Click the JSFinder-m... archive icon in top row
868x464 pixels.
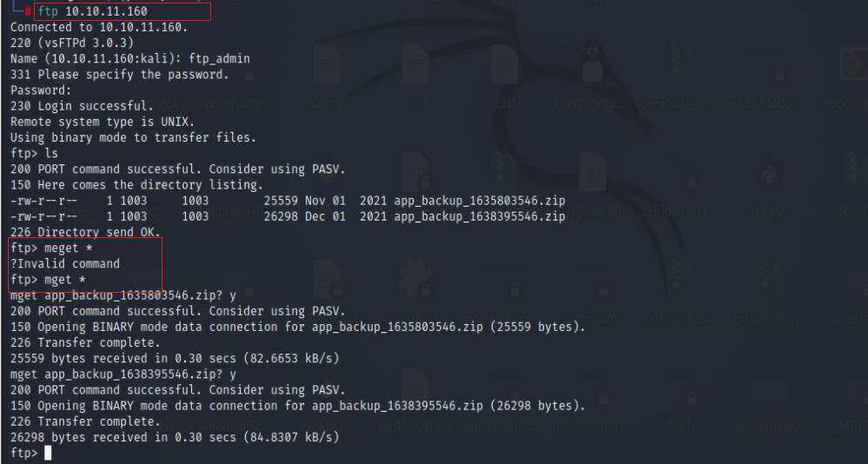[x=679, y=65]
